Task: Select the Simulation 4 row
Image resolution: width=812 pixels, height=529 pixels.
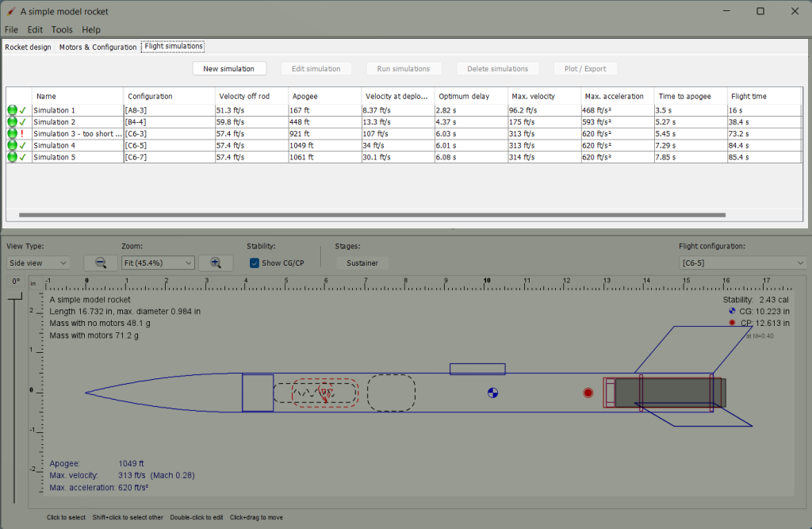Action: click(x=78, y=145)
